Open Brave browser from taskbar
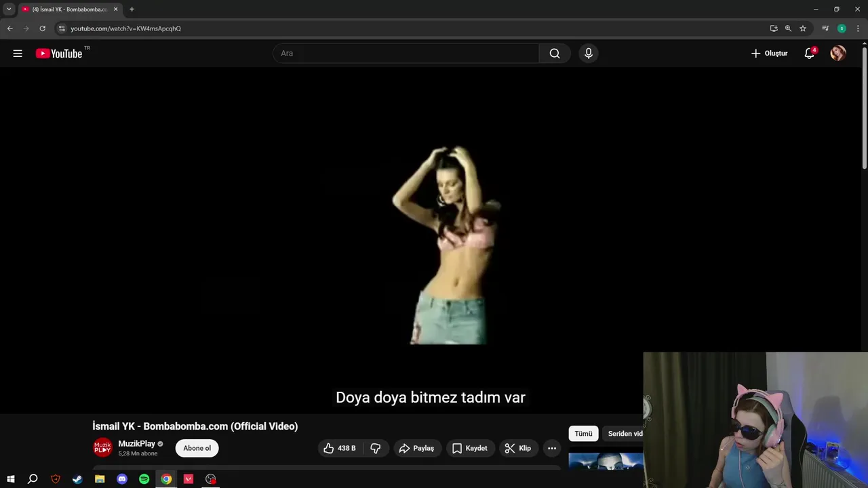Image resolution: width=868 pixels, height=488 pixels. (x=56, y=479)
